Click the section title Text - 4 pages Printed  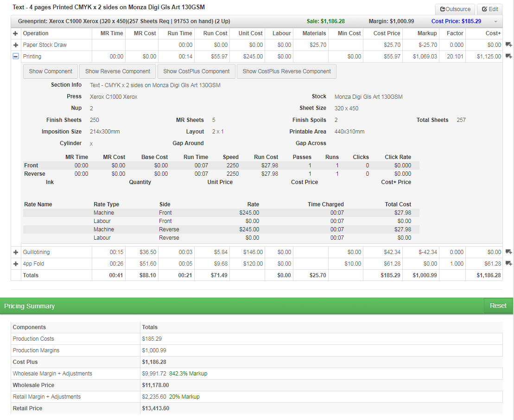tap(108, 7)
